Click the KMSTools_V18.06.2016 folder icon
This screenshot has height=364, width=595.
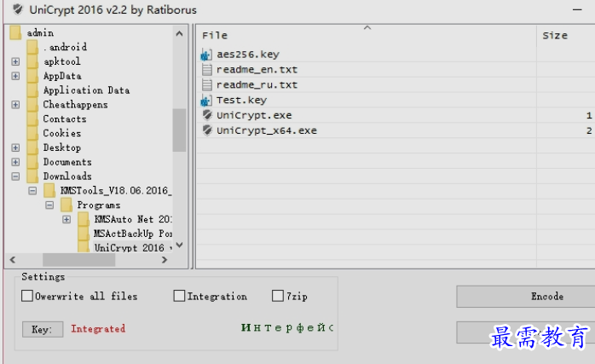click(x=49, y=191)
